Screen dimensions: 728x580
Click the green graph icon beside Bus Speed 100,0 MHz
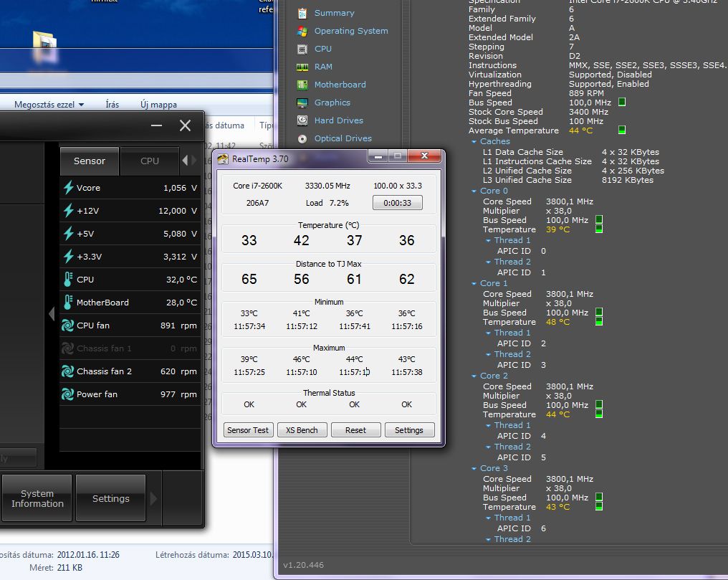pos(622,102)
